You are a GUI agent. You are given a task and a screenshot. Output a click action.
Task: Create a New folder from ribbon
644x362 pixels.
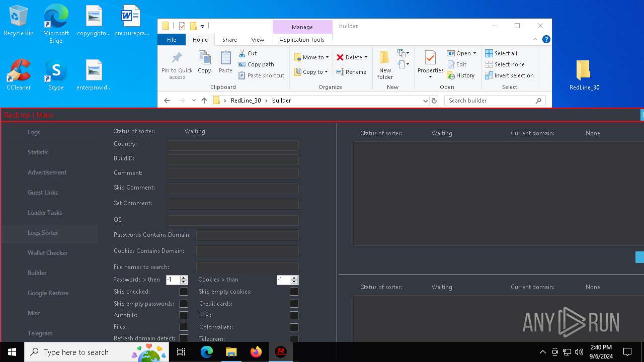(385, 65)
